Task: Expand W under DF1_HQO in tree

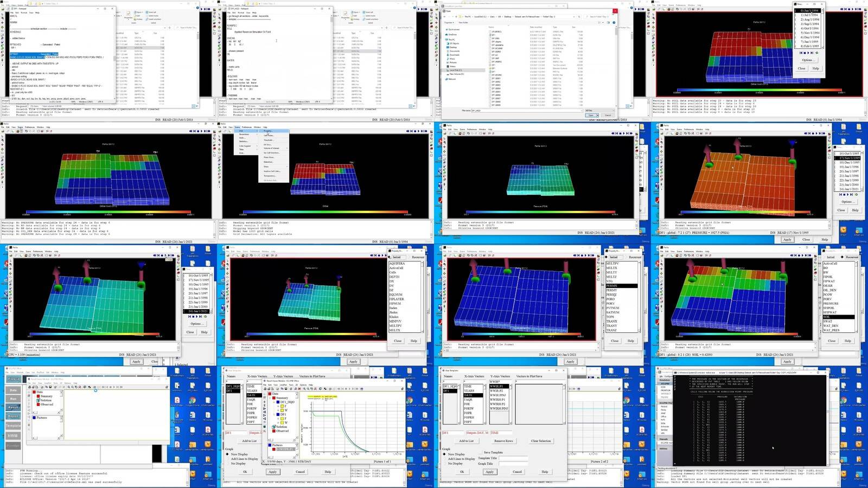Action: point(278,410)
